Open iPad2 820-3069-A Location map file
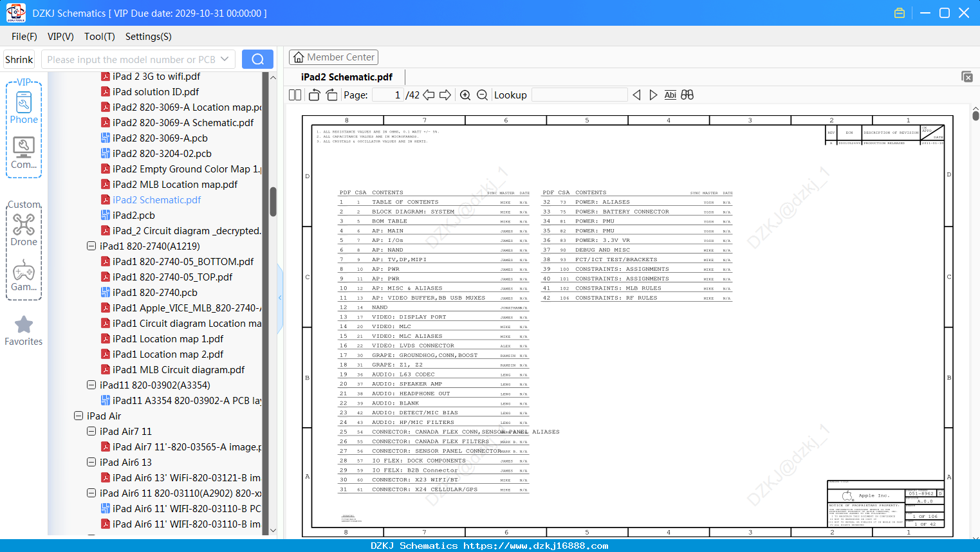980x552 pixels. 187,107
